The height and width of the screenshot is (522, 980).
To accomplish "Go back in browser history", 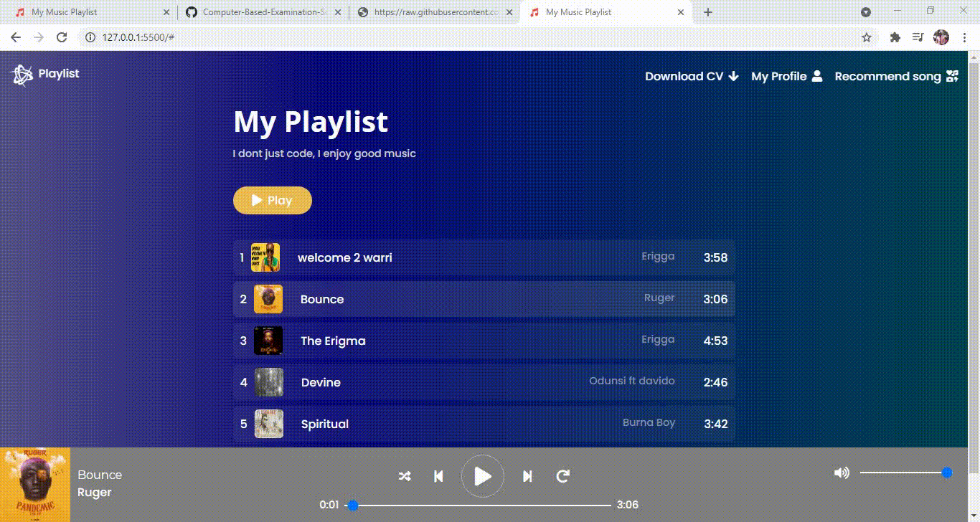I will [x=16, y=37].
